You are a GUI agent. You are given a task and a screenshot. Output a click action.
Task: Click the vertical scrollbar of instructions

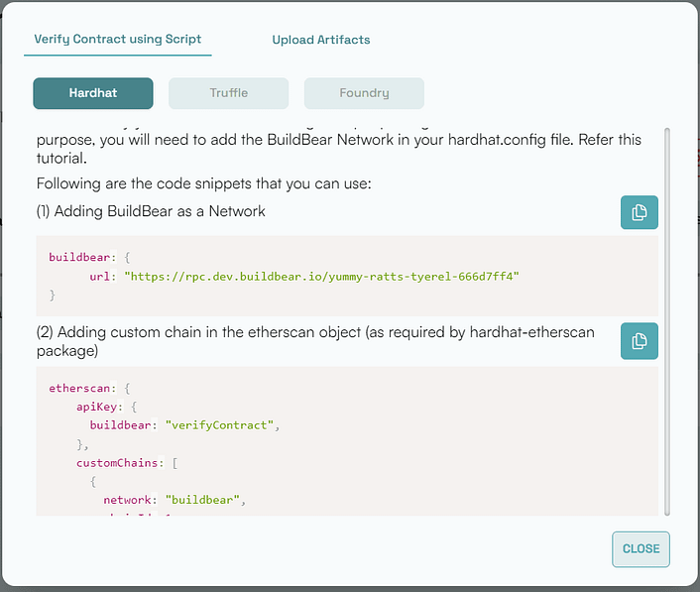[667, 321]
